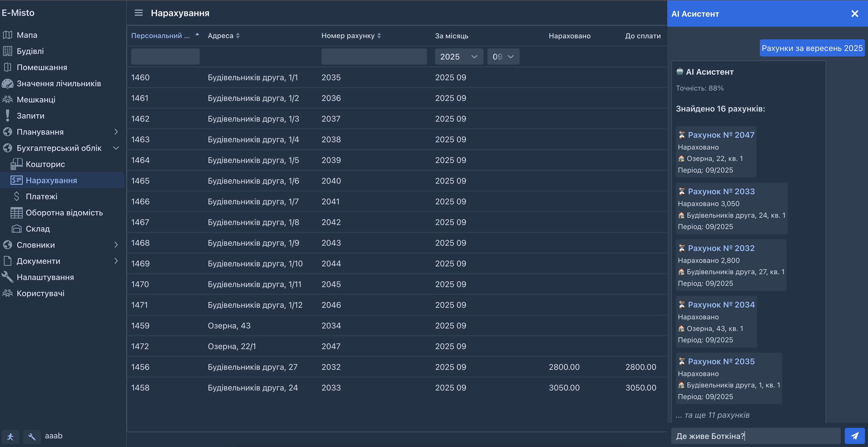Click the running person icon
Viewport: 868px width, 447px height.
10,437
